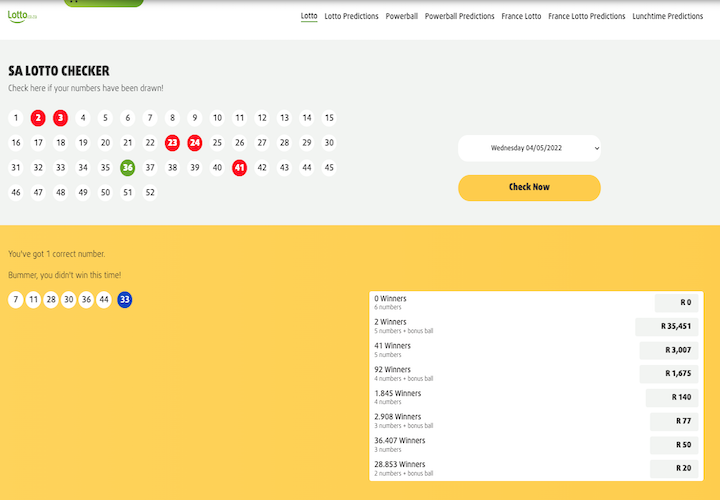Select number ball 46
Screen dimensions: 720x500
tap(16, 192)
